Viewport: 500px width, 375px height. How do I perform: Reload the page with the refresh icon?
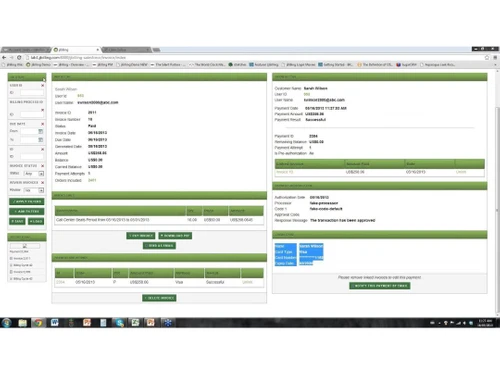point(19,58)
